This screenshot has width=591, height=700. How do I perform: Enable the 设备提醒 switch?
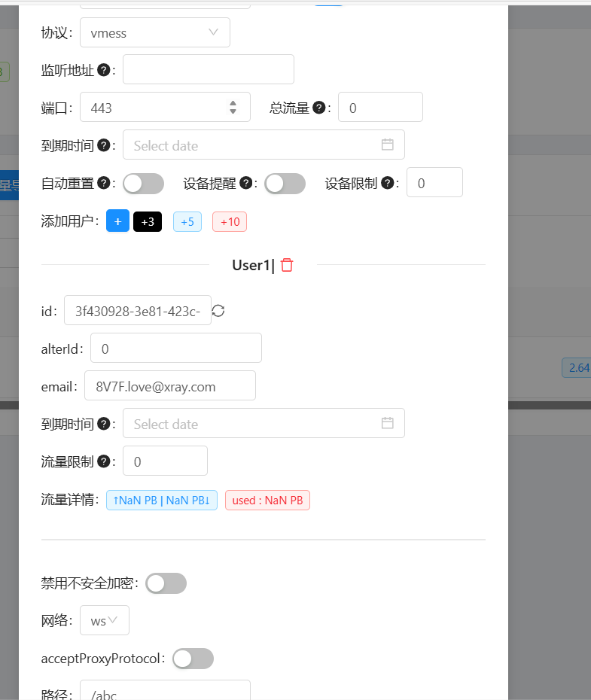pyautogui.click(x=285, y=184)
